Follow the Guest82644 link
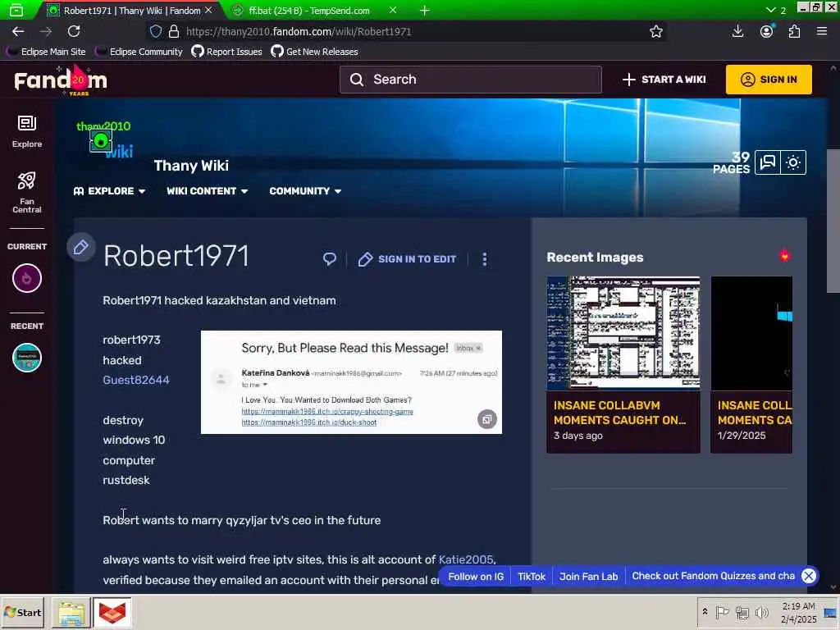Screen dimensions: 840x630 [136, 380]
